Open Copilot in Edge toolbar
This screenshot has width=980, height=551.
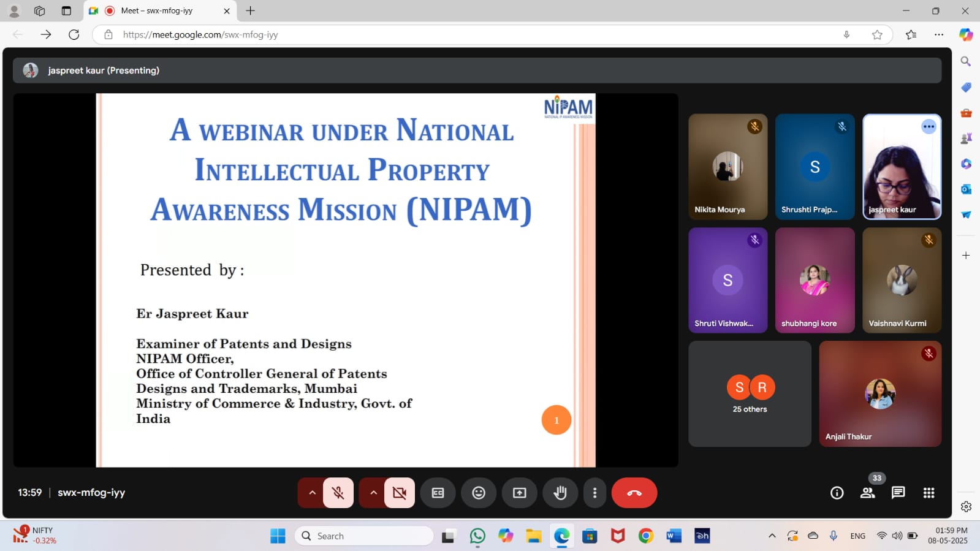(x=966, y=34)
